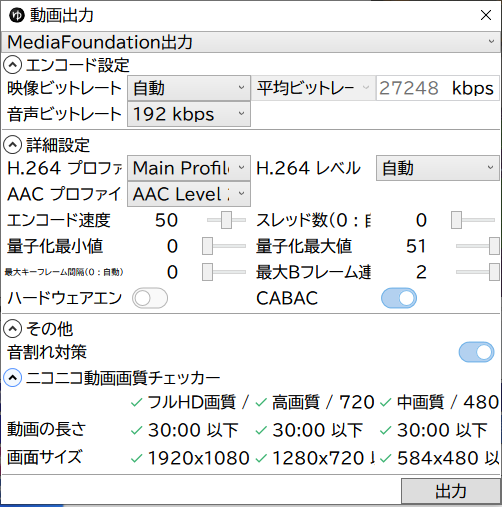Click the 最大キーフレーム間隔 value 0
This screenshot has height=507, width=502.
tap(172, 272)
